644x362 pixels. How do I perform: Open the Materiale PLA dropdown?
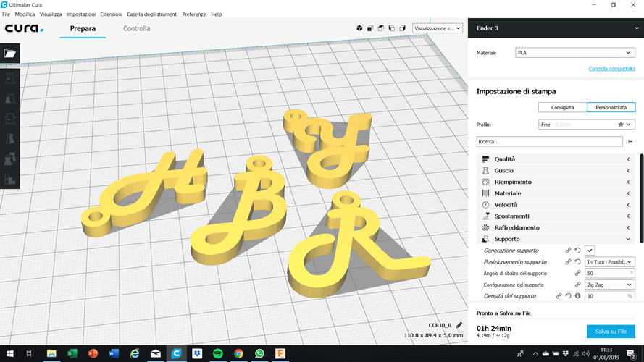coord(575,53)
